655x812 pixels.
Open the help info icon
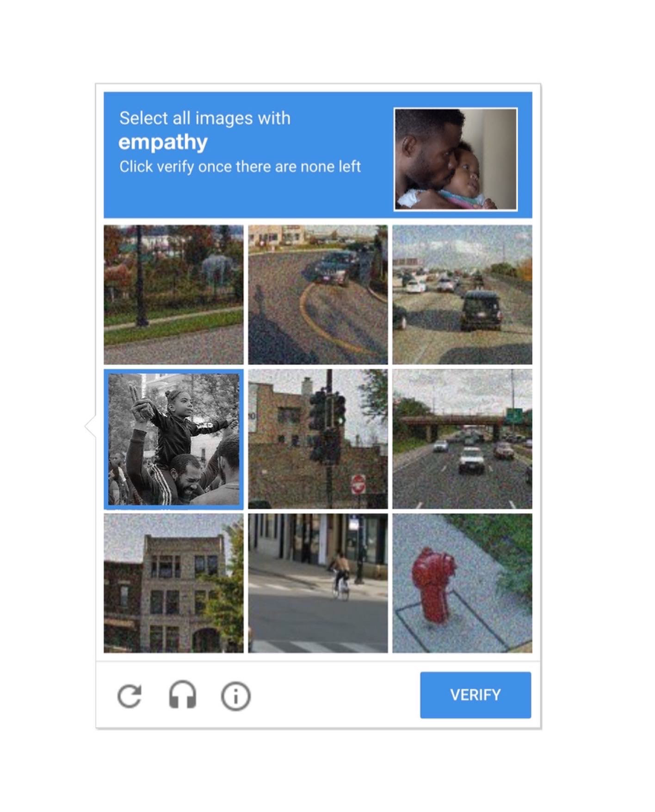(x=235, y=695)
